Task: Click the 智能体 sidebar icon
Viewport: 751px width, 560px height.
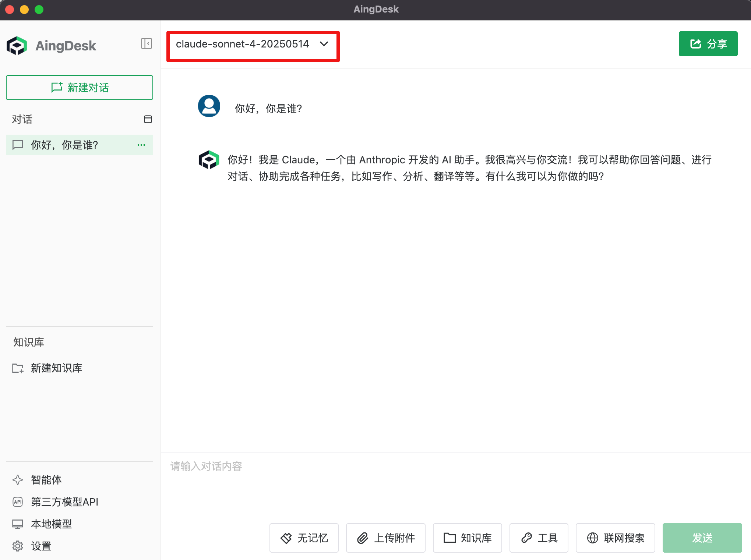Action: pos(17,480)
